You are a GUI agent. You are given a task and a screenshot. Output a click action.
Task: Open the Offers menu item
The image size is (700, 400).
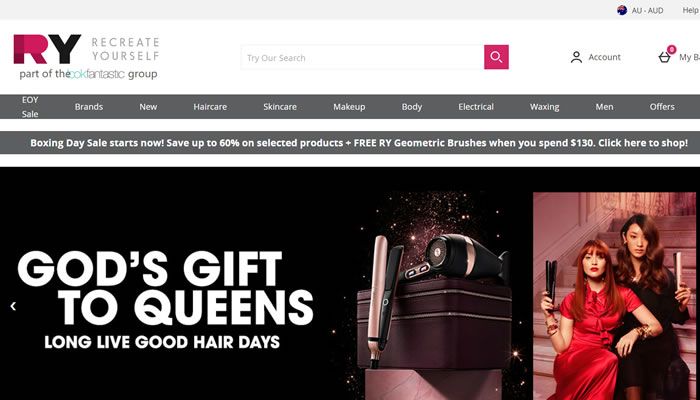pyautogui.click(x=662, y=107)
